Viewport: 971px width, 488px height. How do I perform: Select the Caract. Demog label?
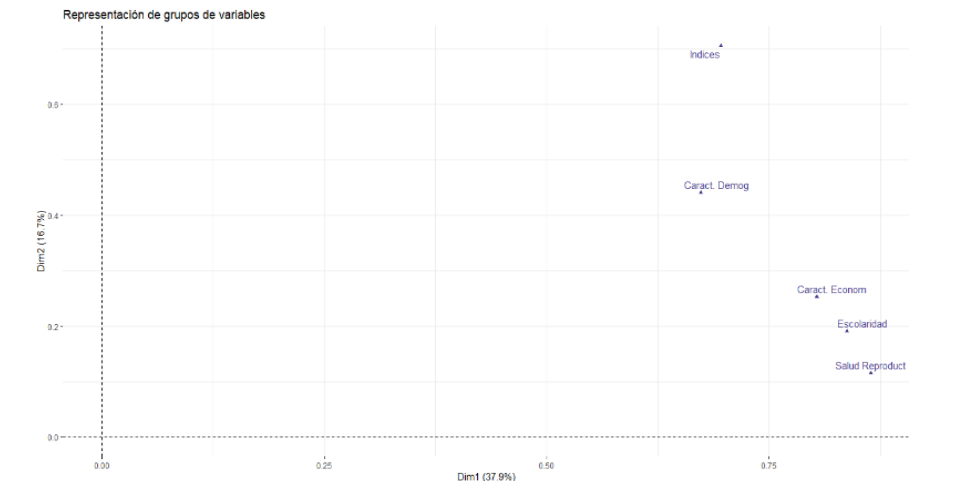716,185
